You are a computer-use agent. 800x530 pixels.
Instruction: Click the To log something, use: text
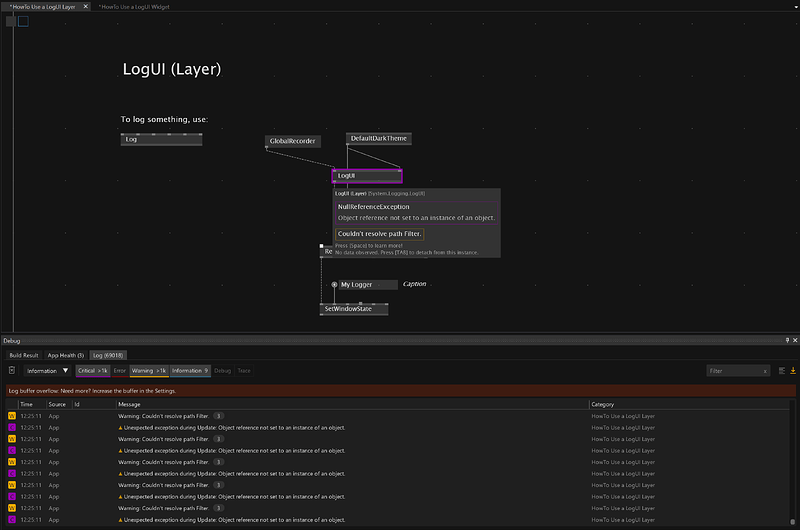tap(164, 119)
